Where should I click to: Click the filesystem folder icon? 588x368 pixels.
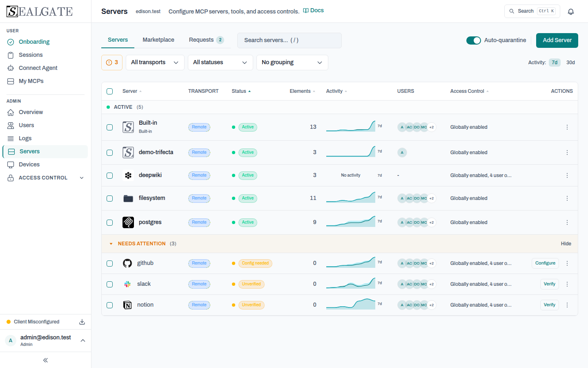[x=128, y=198]
